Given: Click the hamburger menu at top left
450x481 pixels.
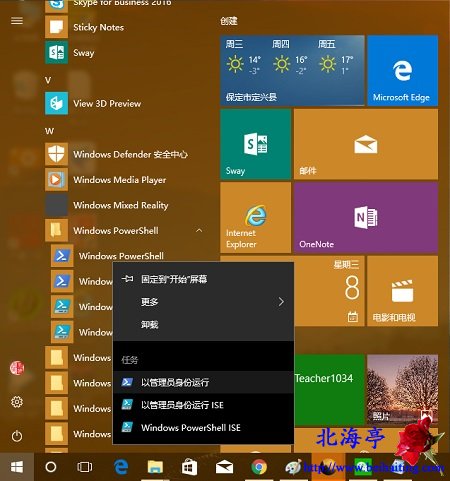Looking at the screenshot, I should click(17, 21).
